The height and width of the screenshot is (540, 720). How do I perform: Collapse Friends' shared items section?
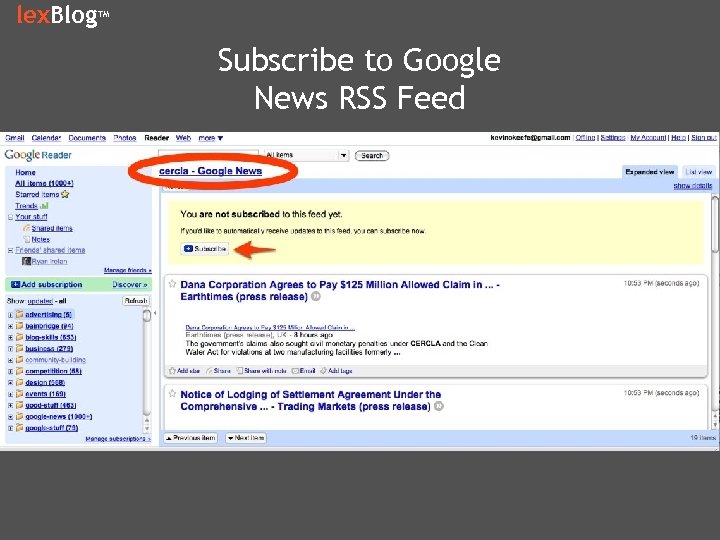point(10,251)
